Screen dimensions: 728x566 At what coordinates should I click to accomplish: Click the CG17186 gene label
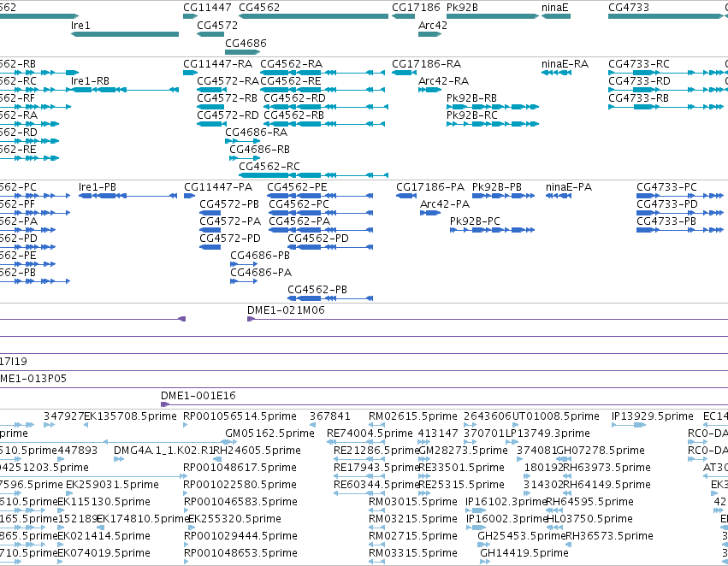click(416, 8)
